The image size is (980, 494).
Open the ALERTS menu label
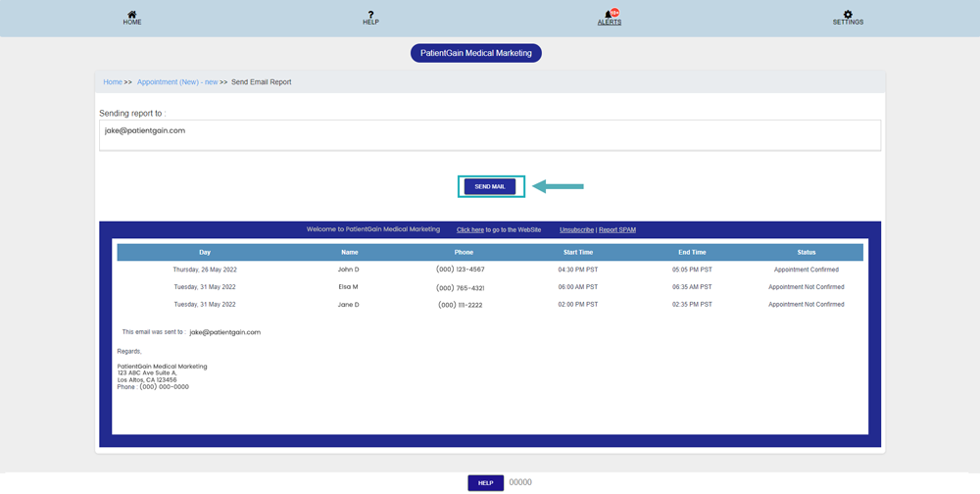610,23
